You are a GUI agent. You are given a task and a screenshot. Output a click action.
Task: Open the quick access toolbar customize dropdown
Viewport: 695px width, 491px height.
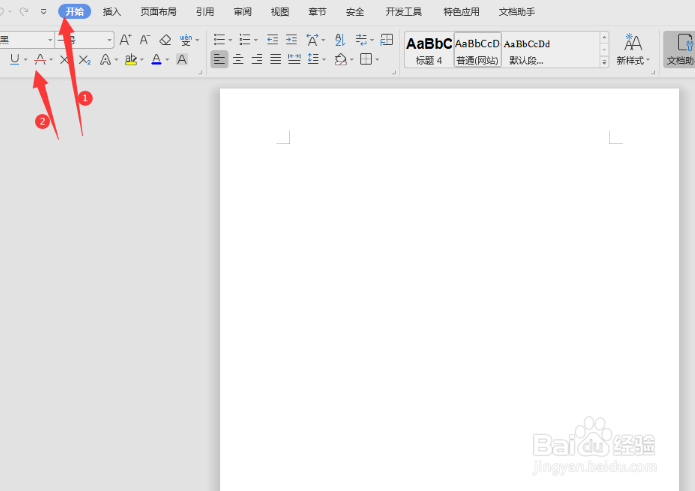43,12
